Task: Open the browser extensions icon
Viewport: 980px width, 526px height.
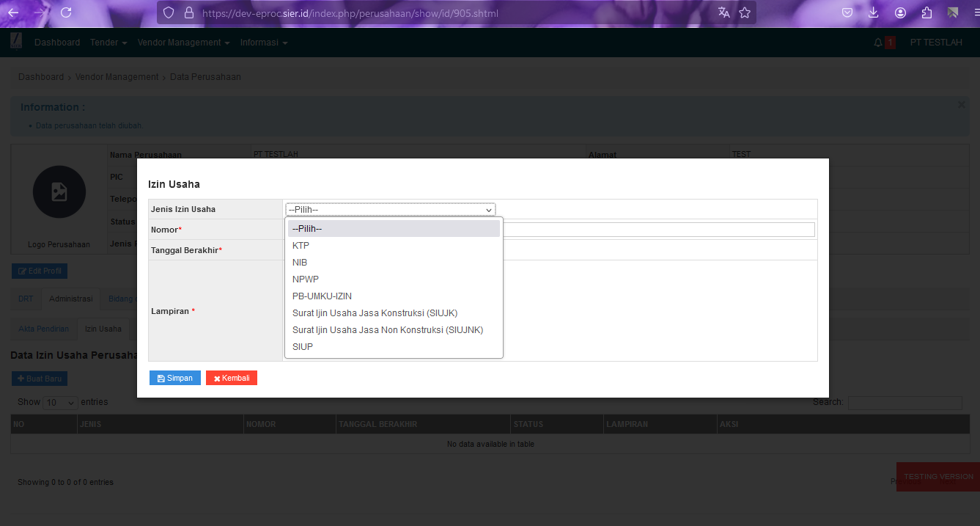Action: pyautogui.click(x=926, y=12)
